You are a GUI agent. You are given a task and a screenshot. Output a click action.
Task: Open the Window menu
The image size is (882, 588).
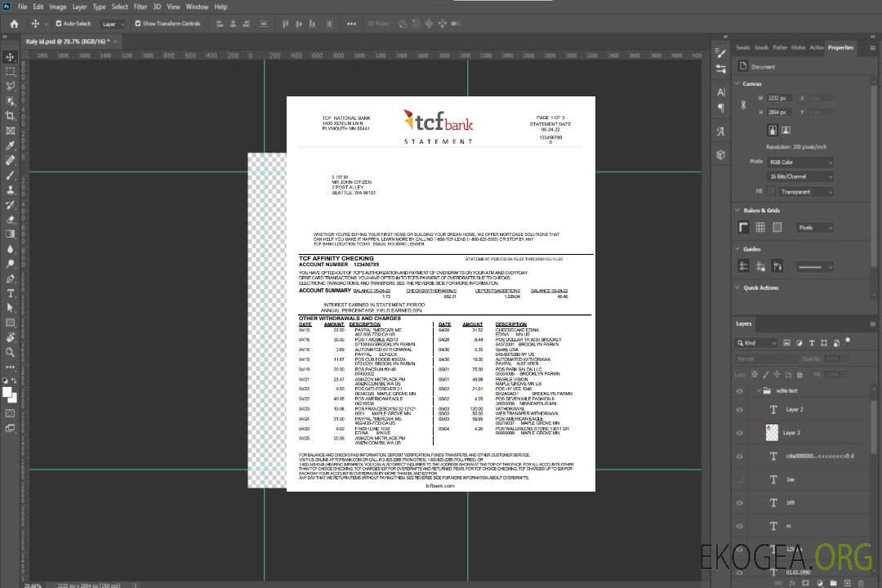pos(197,7)
